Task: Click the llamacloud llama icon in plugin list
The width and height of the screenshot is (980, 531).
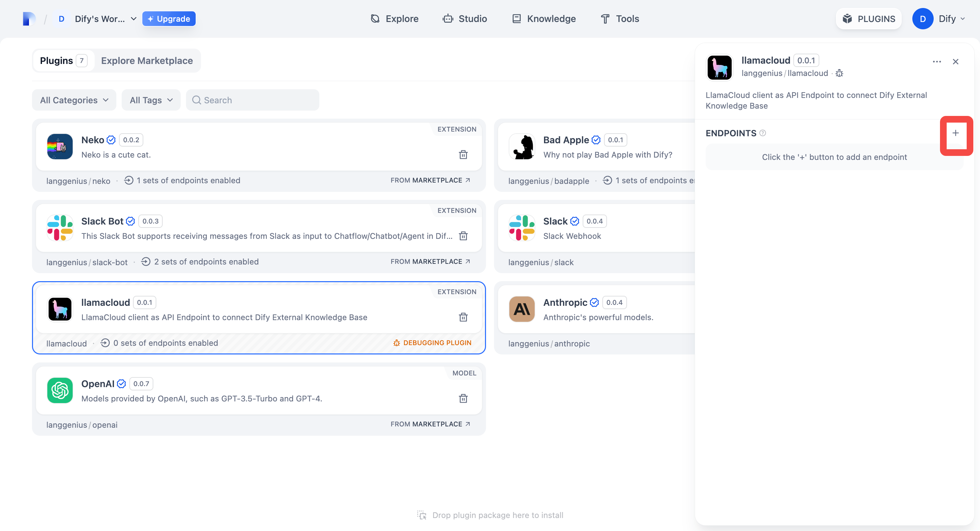Action: (x=60, y=309)
